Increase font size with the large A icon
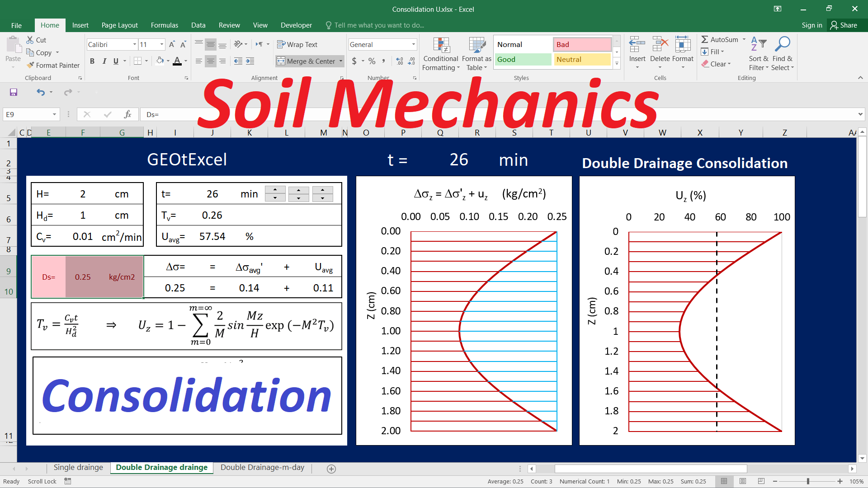The width and height of the screenshot is (868, 488). (x=172, y=44)
